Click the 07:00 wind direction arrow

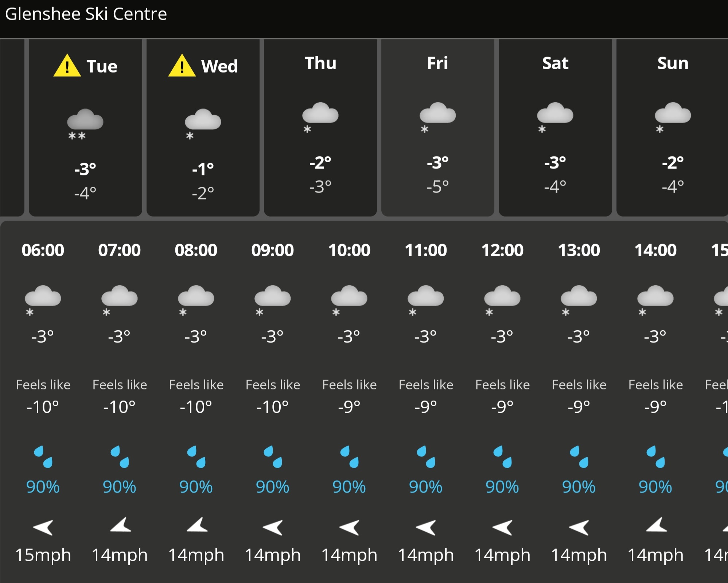120,525
